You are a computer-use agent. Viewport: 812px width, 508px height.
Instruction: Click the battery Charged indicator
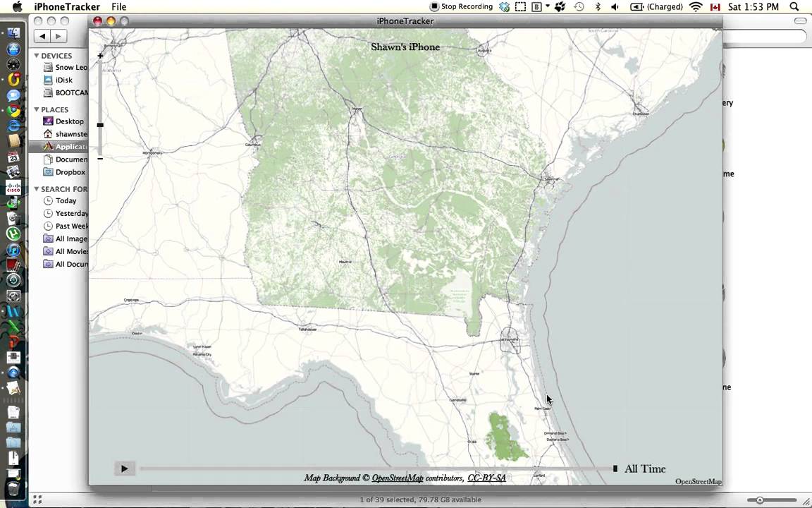coord(656,7)
